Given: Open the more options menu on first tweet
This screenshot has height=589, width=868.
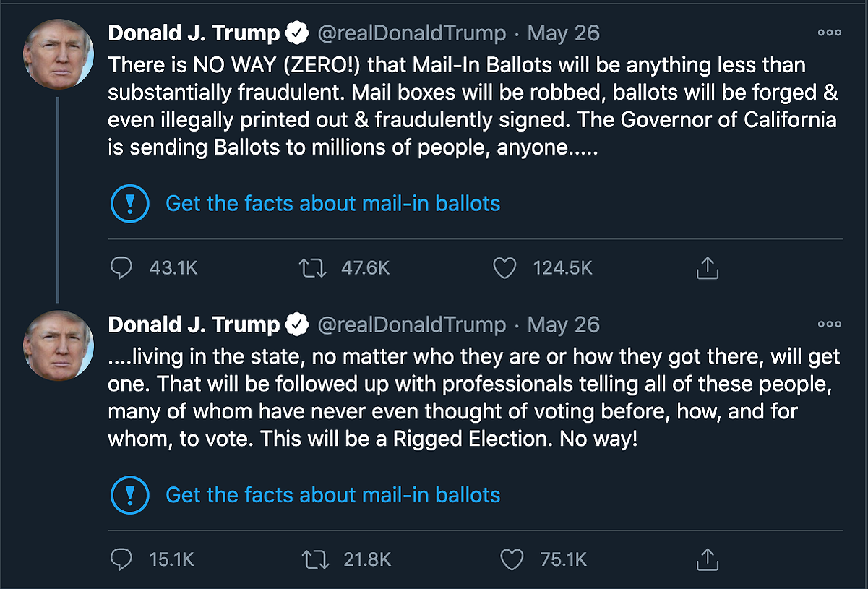Looking at the screenshot, I should [829, 33].
